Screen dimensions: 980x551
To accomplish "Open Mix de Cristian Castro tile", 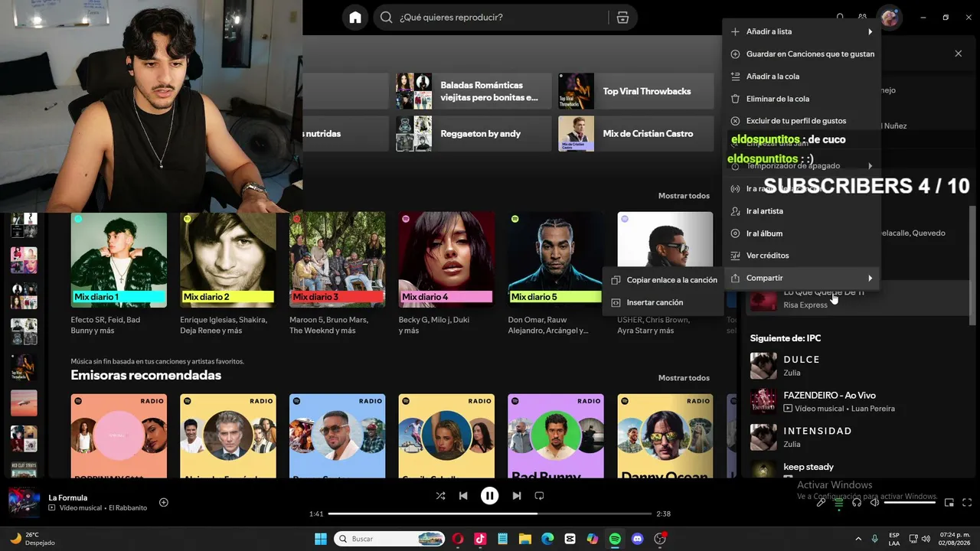I will (636, 133).
